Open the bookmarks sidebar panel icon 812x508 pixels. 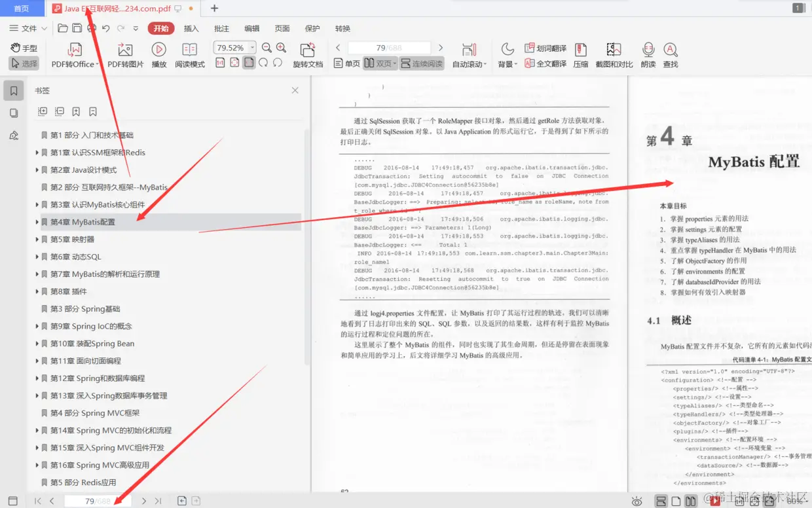pos(14,91)
